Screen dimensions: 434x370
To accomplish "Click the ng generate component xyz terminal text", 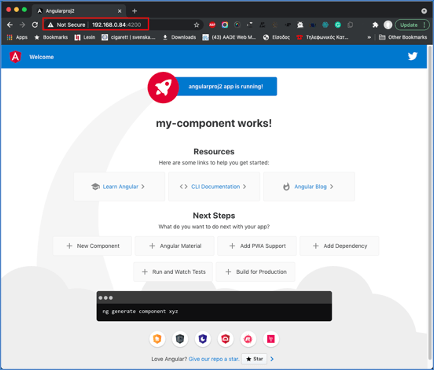I will click(x=140, y=311).
